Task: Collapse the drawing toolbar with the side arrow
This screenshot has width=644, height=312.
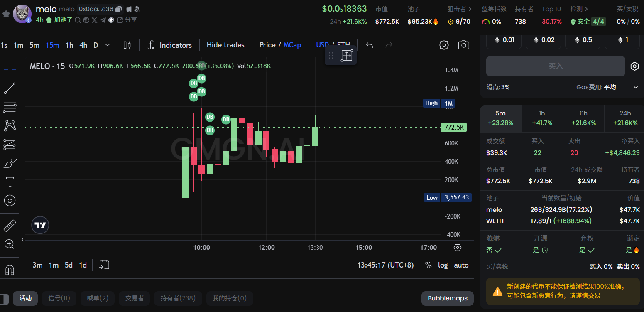Action: pos(23,240)
